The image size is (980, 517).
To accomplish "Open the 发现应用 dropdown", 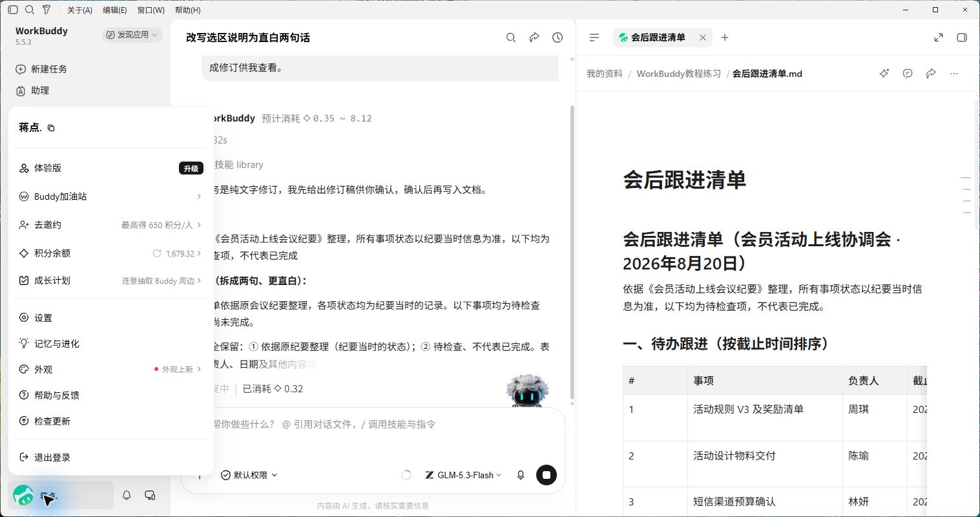I will click(x=132, y=35).
